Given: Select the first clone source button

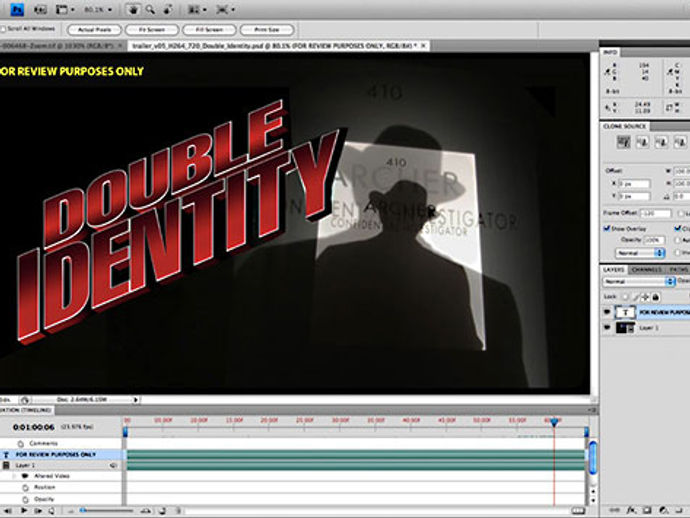Looking at the screenshot, I should (624, 142).
